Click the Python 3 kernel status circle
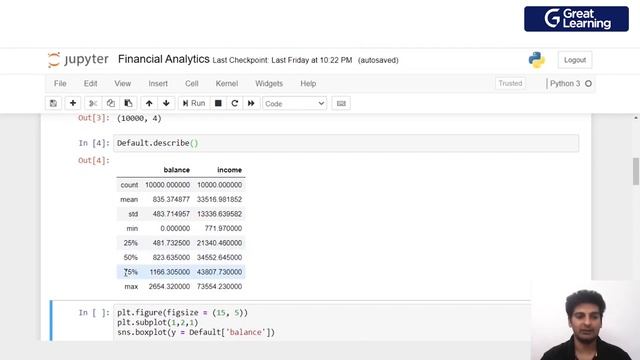The width and height of the screenshot is (640, 360). pyautogui.click(x=588, y=84)
